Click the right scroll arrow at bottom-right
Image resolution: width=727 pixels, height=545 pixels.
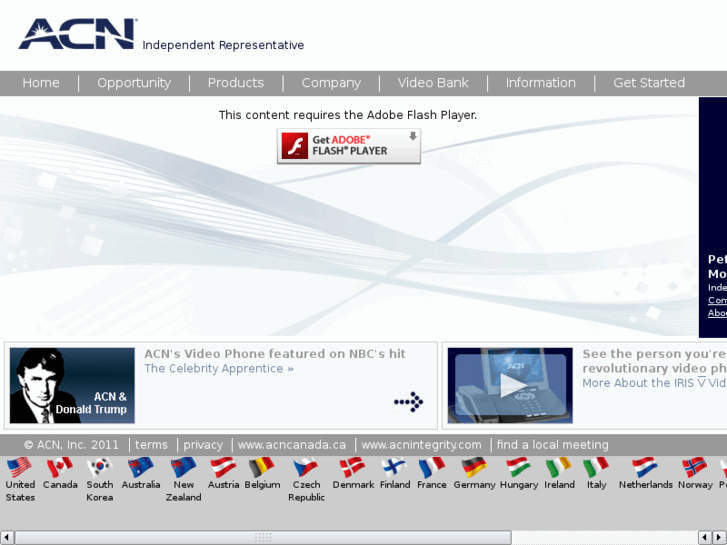click(719, 538)
